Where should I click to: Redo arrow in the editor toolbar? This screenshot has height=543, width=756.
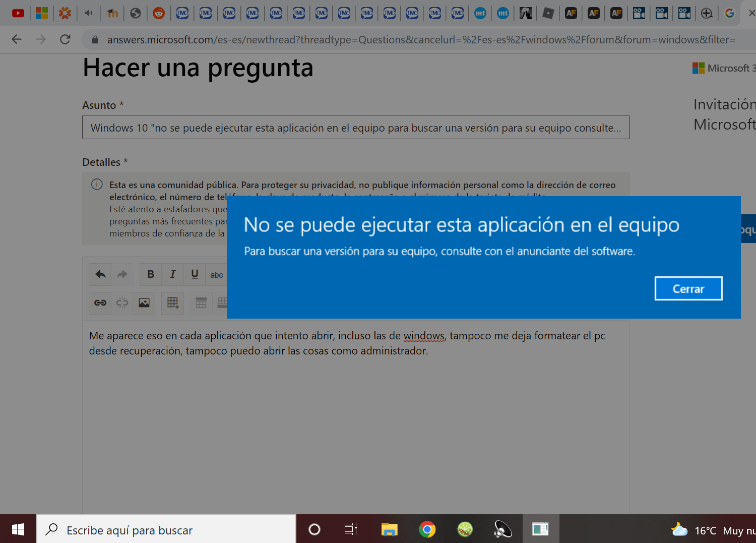[x=122, y=274]
